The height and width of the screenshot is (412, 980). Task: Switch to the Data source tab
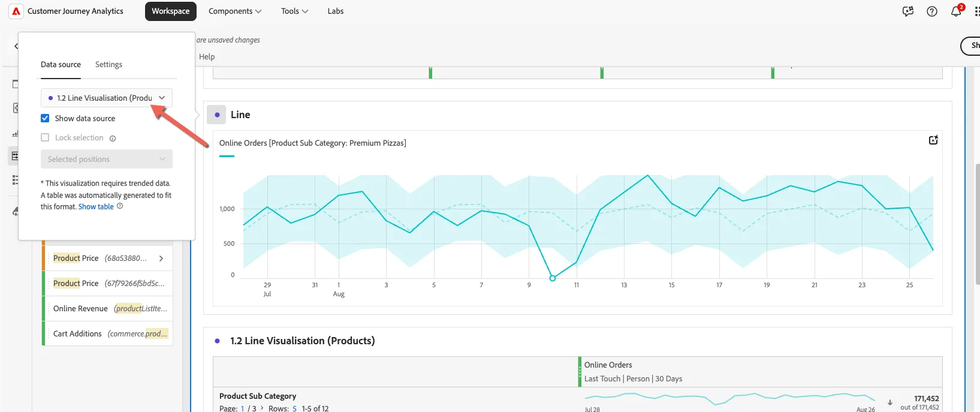tap(61, 65)
